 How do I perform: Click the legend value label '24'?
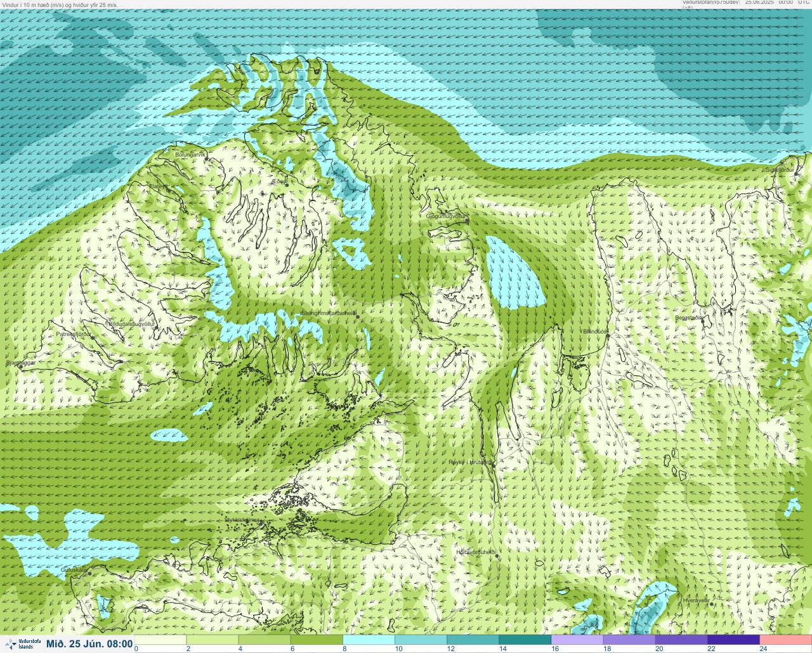[x=763, y=649]
